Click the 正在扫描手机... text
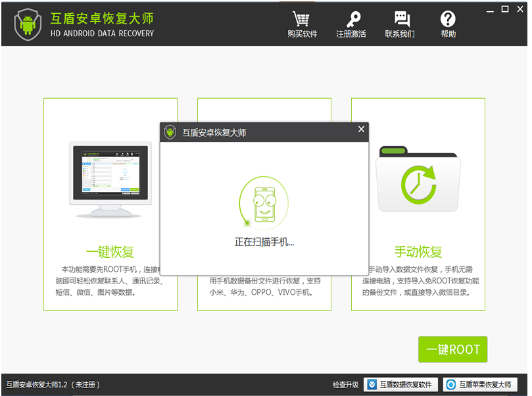This screenshot has height=396, width=532. tap(264, 242)
